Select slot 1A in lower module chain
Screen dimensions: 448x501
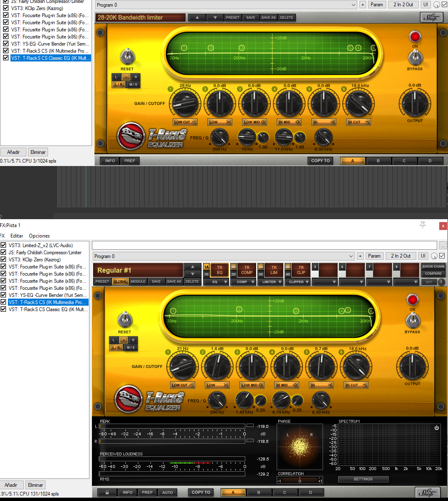206,267
